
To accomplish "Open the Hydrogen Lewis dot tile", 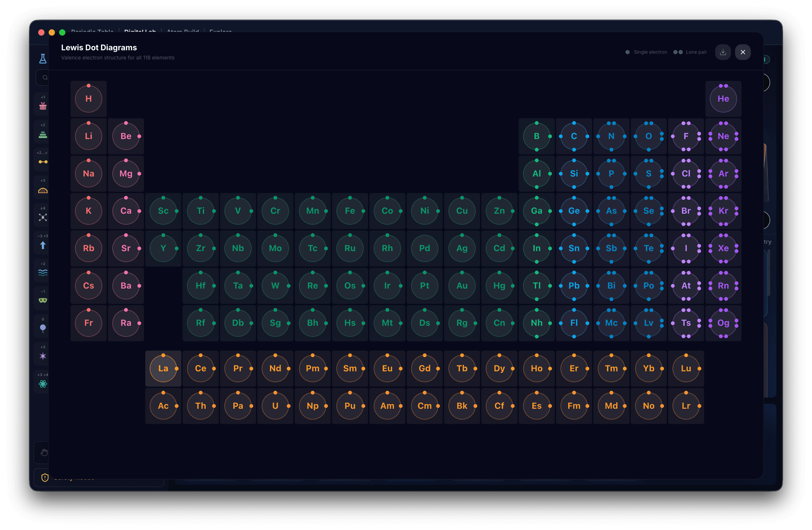I will 89,99.
